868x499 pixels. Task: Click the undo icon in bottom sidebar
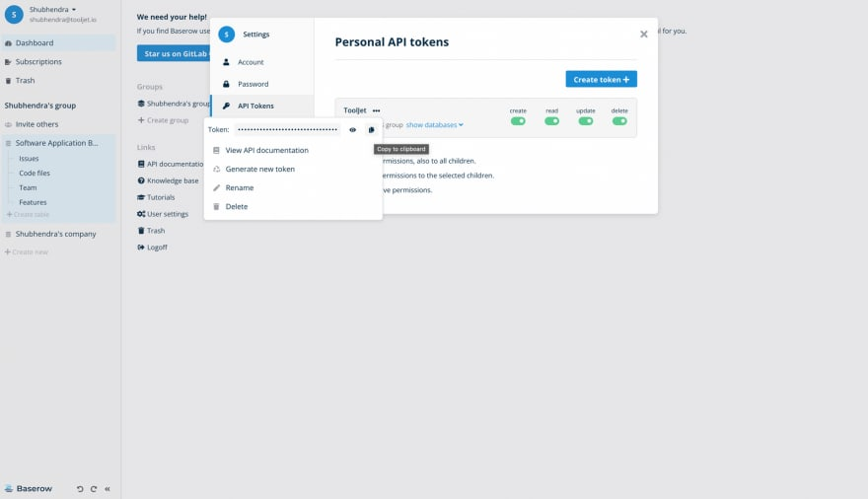tap(80, 489)
